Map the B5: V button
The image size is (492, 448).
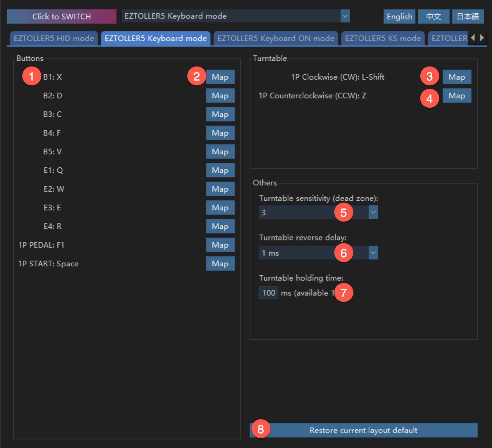point(220,152)
